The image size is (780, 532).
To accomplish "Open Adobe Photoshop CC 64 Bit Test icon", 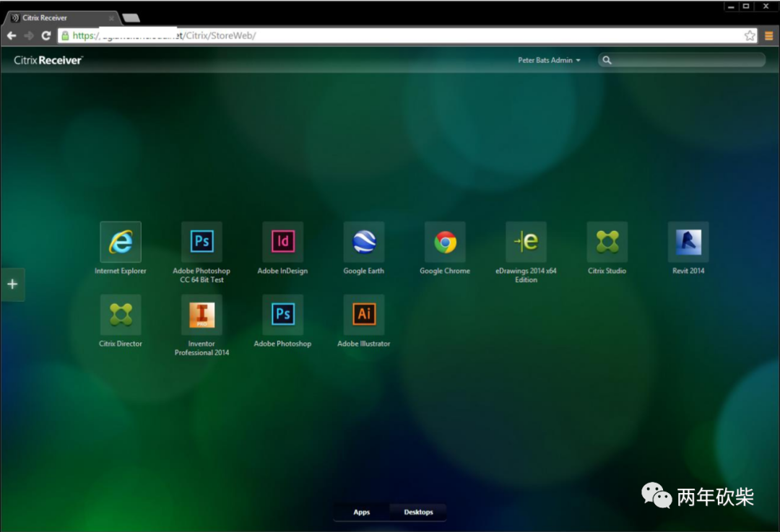I will coord(201,242).
